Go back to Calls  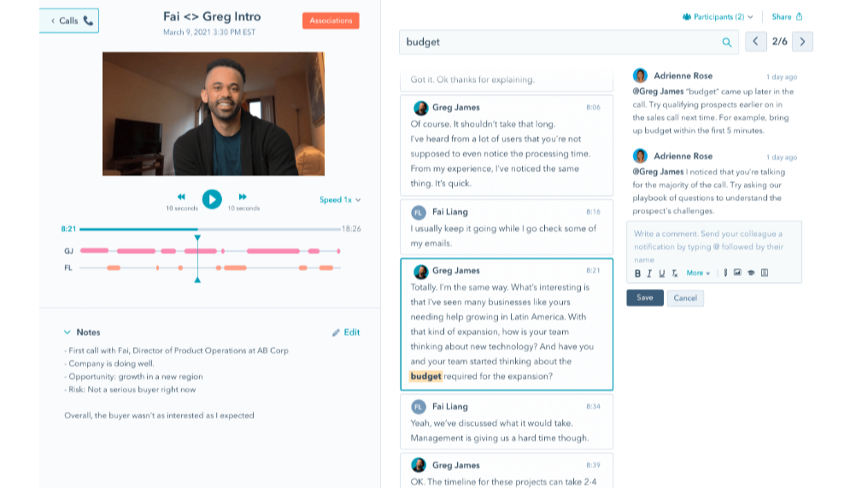coord(69,21)
